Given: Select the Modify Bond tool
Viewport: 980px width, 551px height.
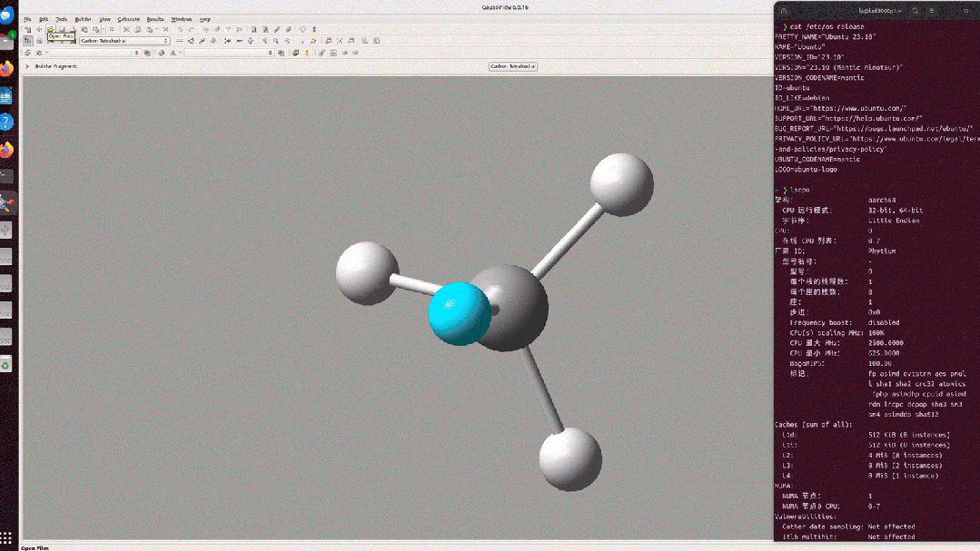Looking at the screenshot, I should [x=179, y=41].
